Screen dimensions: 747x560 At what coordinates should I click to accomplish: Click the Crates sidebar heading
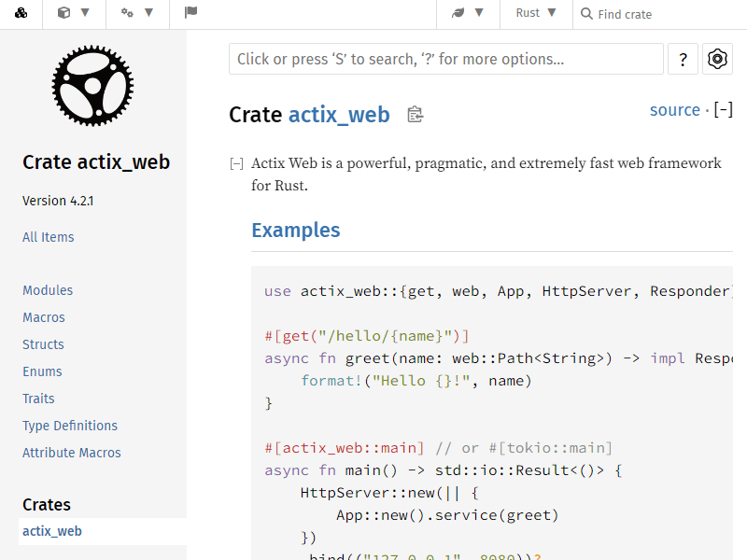47,505
